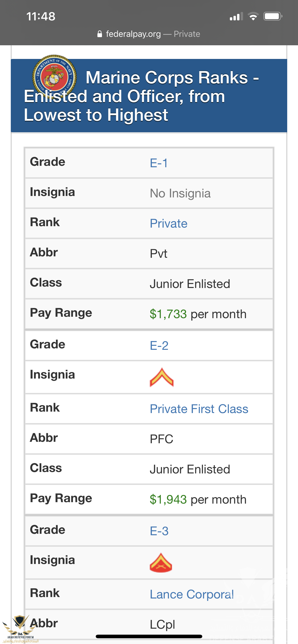
Task: Tap the cellular signal bars
Action: pyautogui.click(x=236, y=17)
